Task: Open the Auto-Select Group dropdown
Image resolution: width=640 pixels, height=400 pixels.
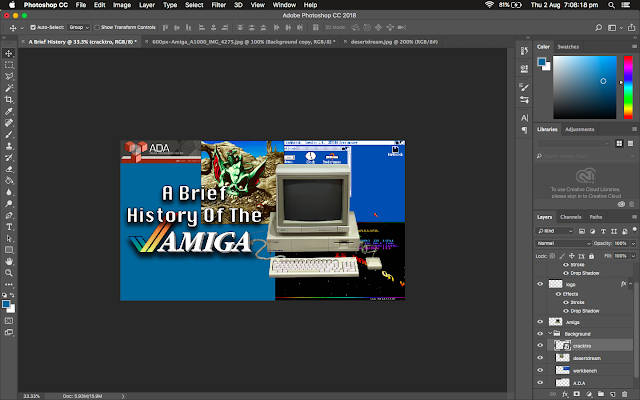Action: coord(78,27)
